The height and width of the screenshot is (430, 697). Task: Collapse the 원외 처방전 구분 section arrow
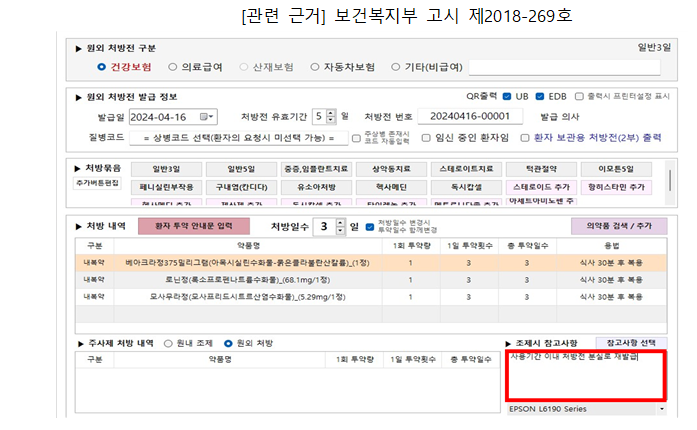pos(80,48)
